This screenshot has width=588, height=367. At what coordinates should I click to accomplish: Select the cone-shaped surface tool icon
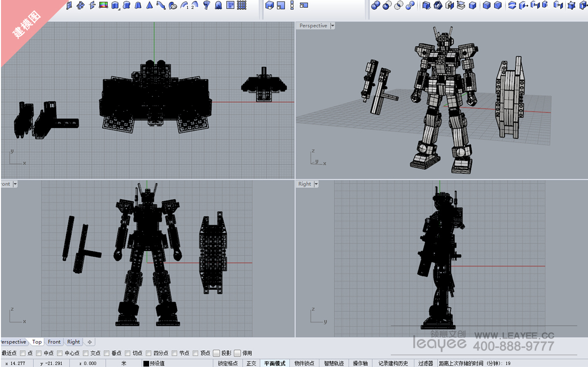149,5
